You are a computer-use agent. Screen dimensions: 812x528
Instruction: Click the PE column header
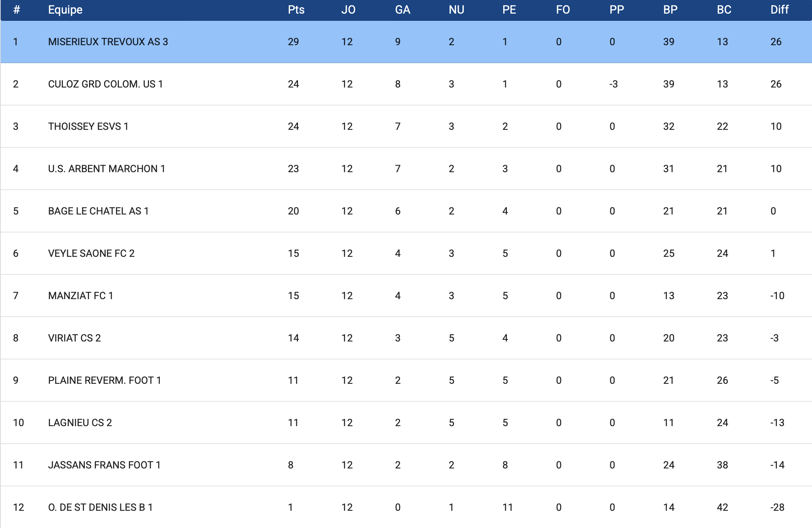(509, 10)
